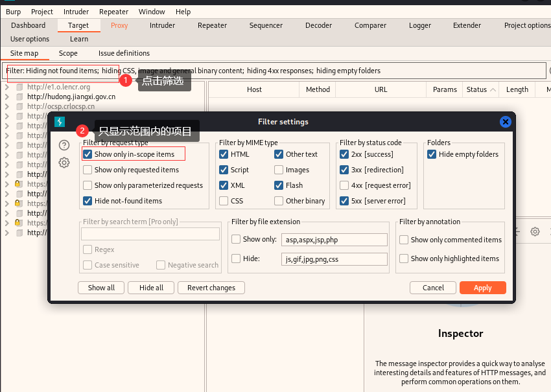Expand the http://hudong.jiangxi.gov.cn node
The width and height of the screenshot is (551, 392).
tap(6, 97)
